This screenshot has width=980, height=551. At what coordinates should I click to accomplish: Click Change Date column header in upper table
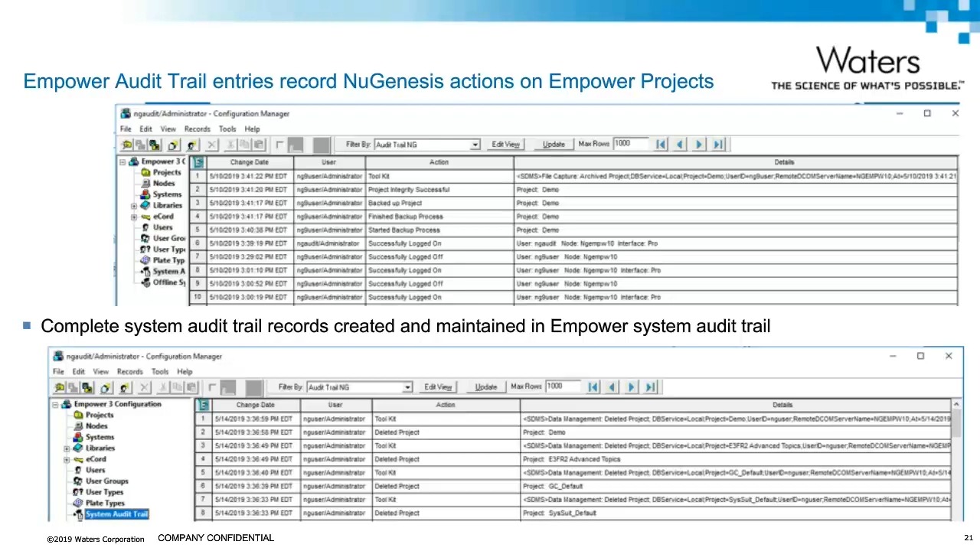(x=250, y=162)
